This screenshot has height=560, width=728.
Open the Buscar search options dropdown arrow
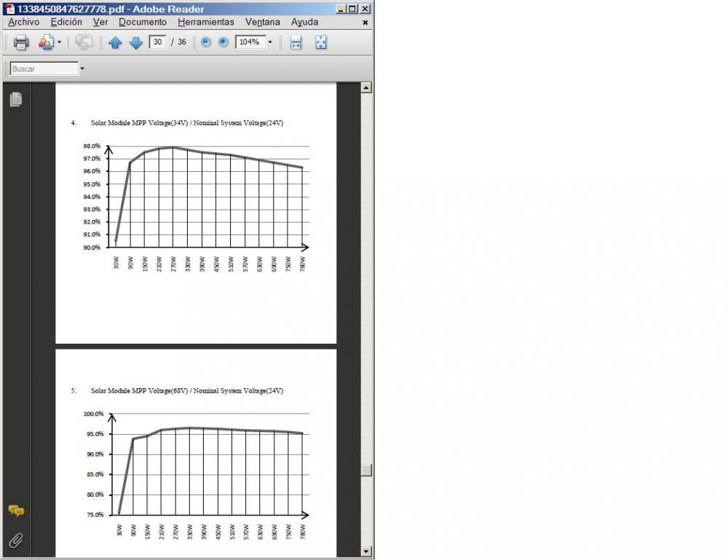[x=82, y=68]
